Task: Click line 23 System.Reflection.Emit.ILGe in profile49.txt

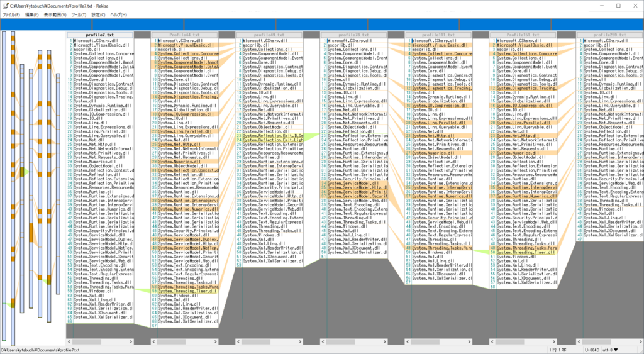Action: 270,136
